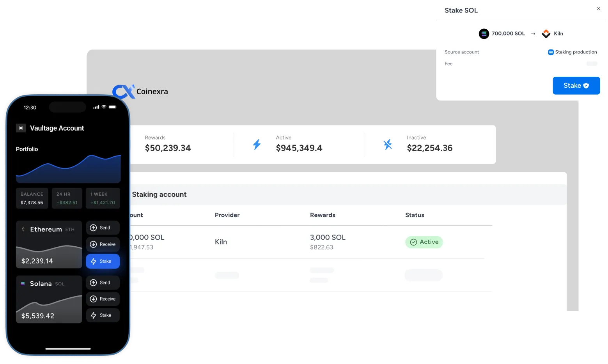
Task: Click the Solana logo in the Stake SOL modal
Action: pos(484,34)
